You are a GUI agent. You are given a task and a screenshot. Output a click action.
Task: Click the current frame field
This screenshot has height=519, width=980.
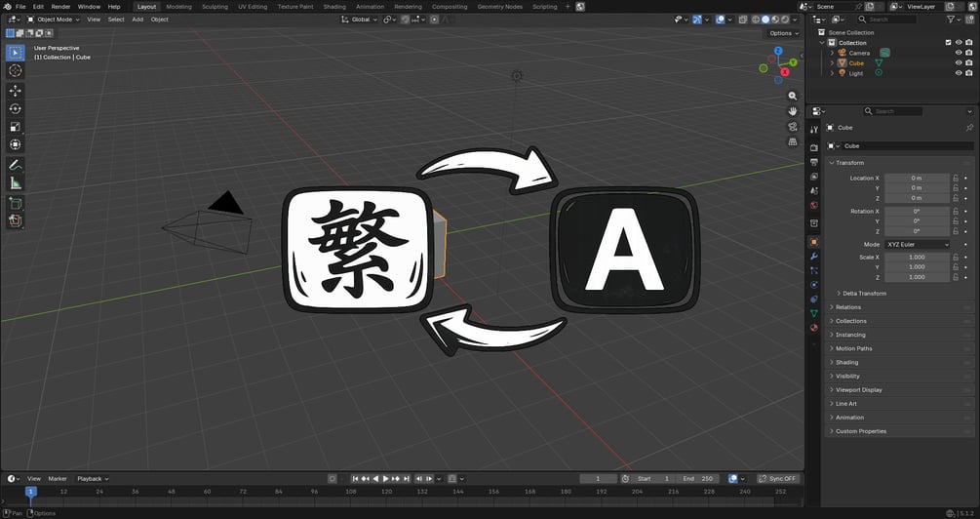598,478
